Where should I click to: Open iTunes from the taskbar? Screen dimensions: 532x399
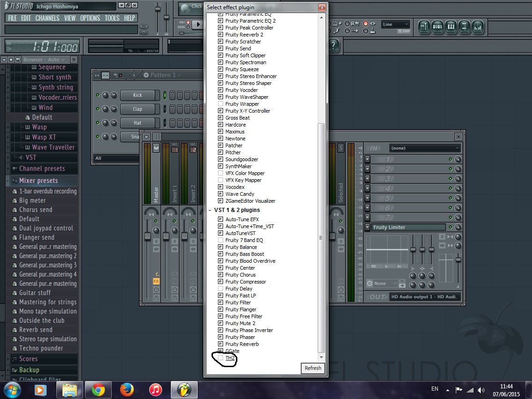156,390
